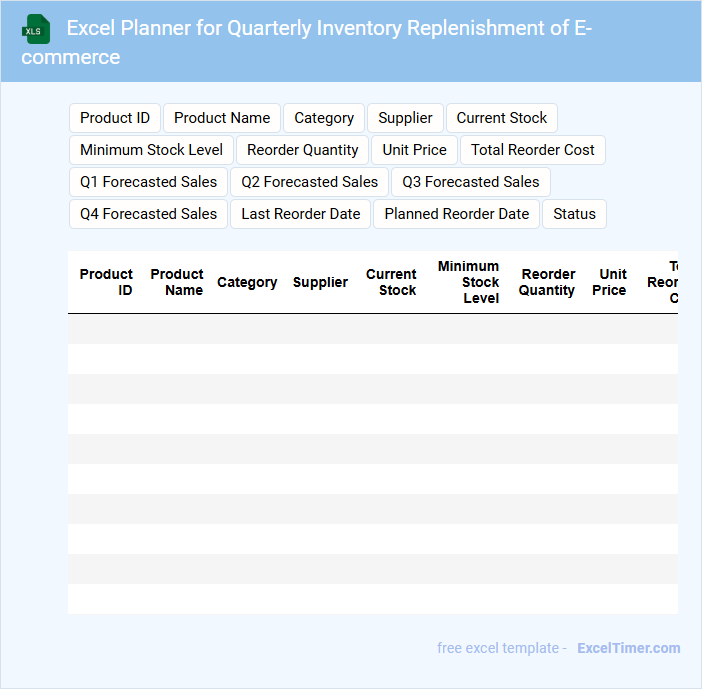Select the Q3 Forecasted Sales tag
The width and height of the screenshot is (702, 689).
471,182
